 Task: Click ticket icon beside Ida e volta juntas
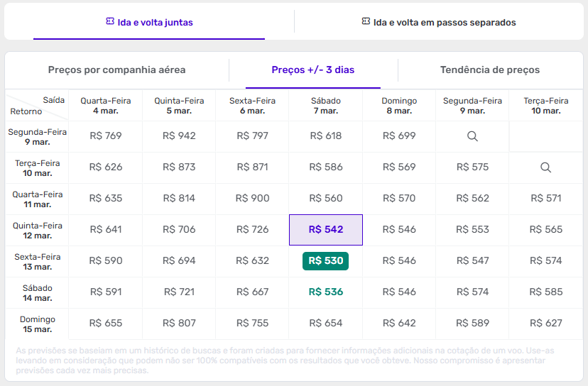click(109, 22)
